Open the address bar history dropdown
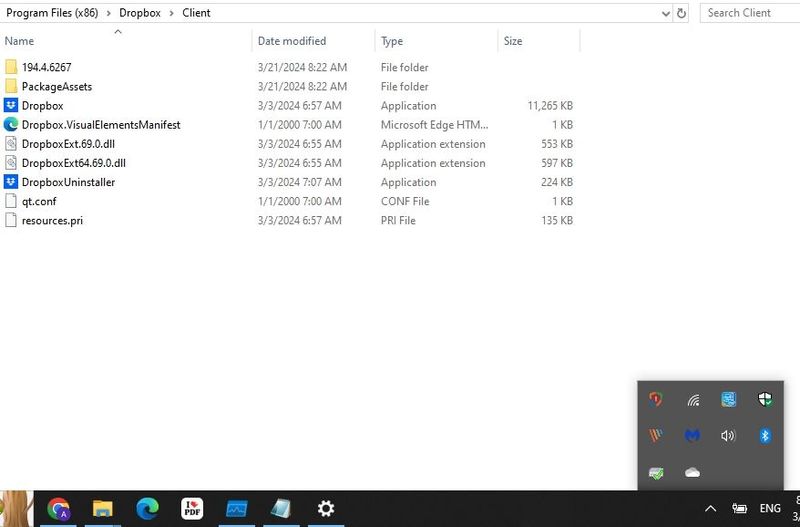This screenshot has width=800, height=527. point(665,14)
